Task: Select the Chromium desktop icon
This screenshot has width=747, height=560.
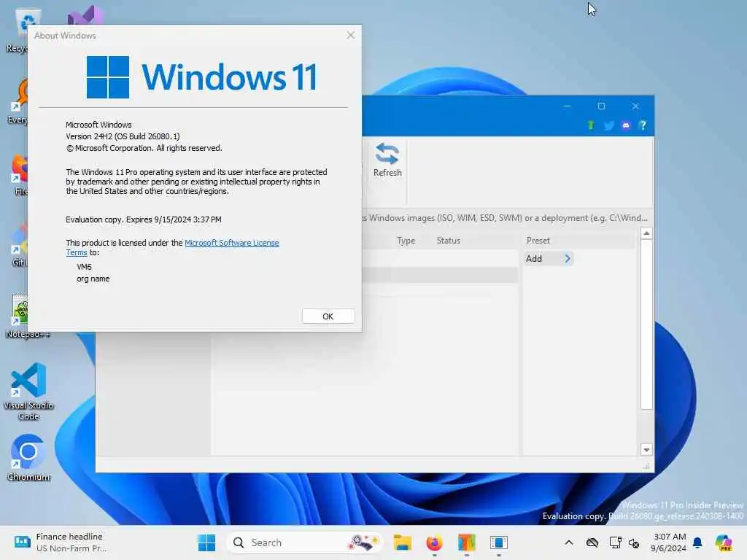Action: point(28,457)
